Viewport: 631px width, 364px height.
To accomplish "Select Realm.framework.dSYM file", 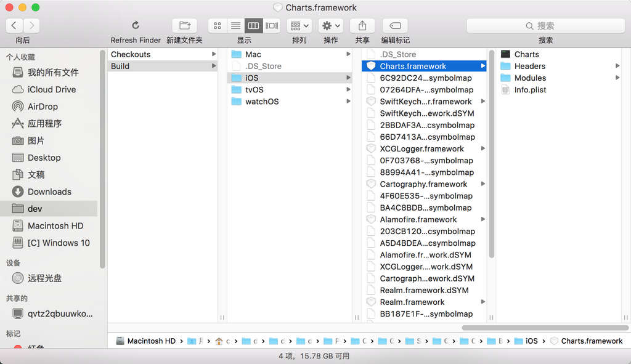I will pos(424,290).
